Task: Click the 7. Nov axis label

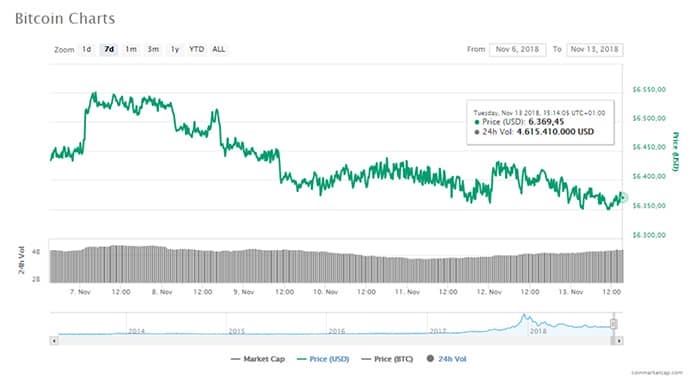Action: (x=80, y=292)
